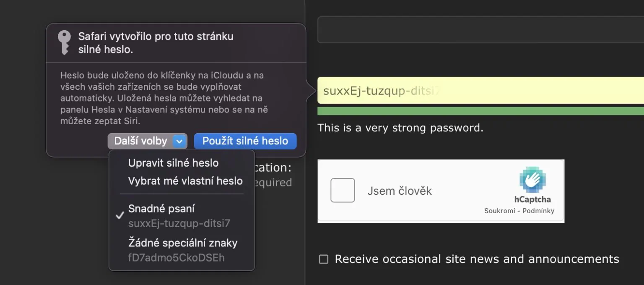Click the checkmark next to Snadné psaní
The image size is (644, 285).
(x=120, y=215)
